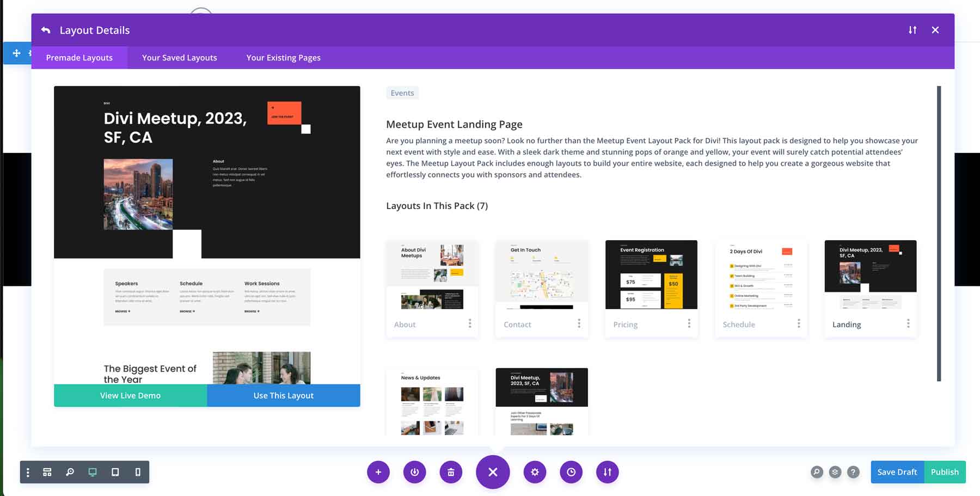Open page settings gear icon

pos(535,472)
